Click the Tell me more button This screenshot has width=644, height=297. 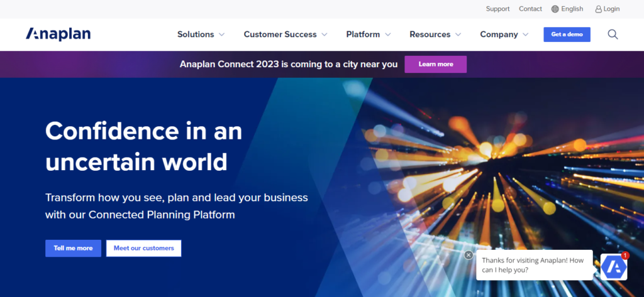(73, 248)
